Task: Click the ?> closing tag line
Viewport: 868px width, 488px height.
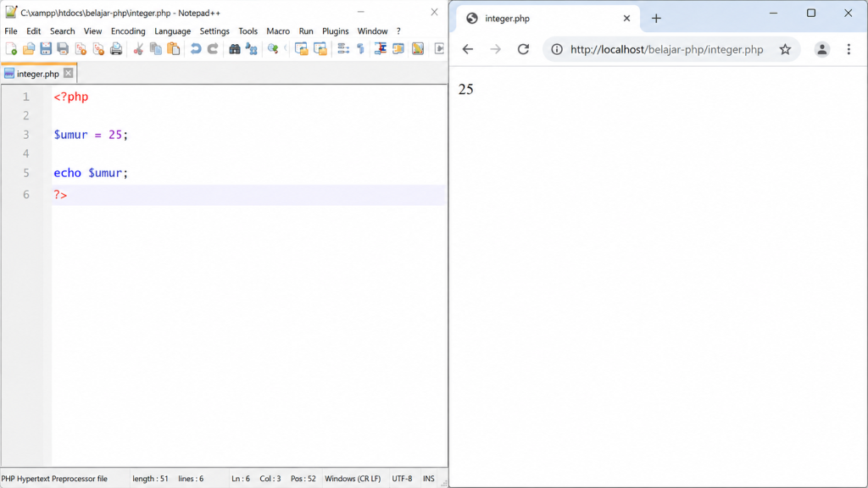Action: click(60, 195)
